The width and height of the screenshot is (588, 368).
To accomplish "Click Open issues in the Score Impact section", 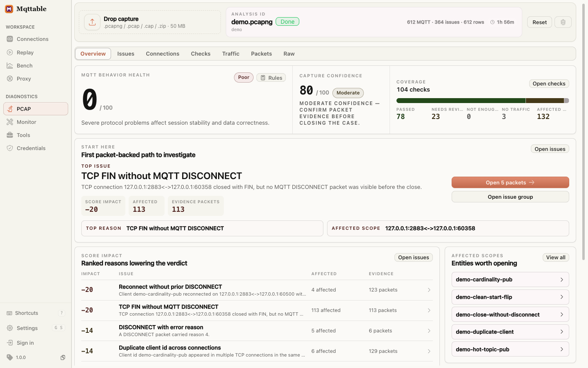I will [x=413, y=257].
